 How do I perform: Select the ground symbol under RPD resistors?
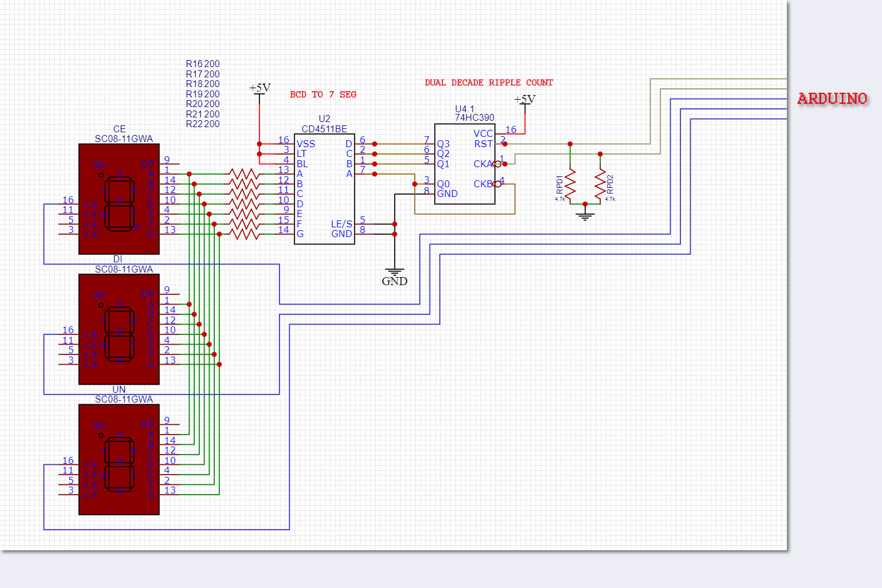point(585,215)
